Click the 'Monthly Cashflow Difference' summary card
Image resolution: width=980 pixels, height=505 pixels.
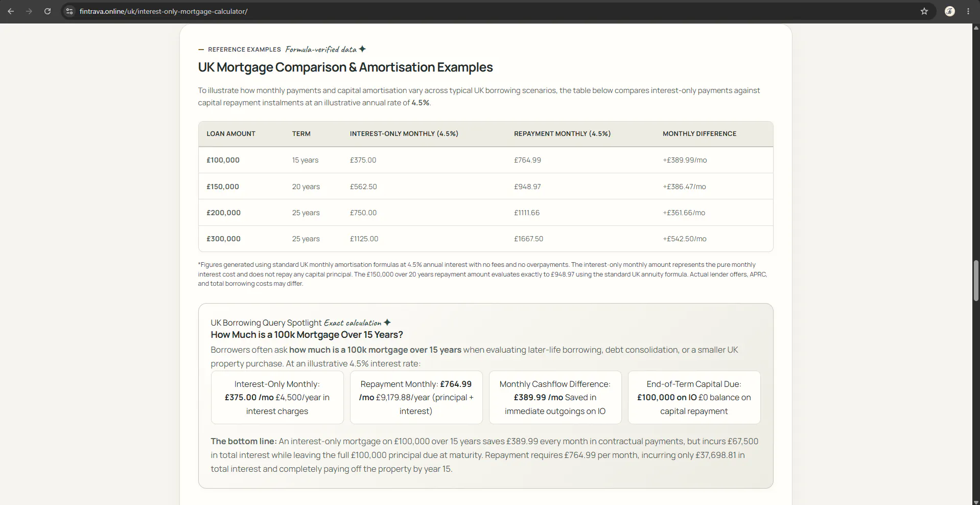[x=555, y=397]
